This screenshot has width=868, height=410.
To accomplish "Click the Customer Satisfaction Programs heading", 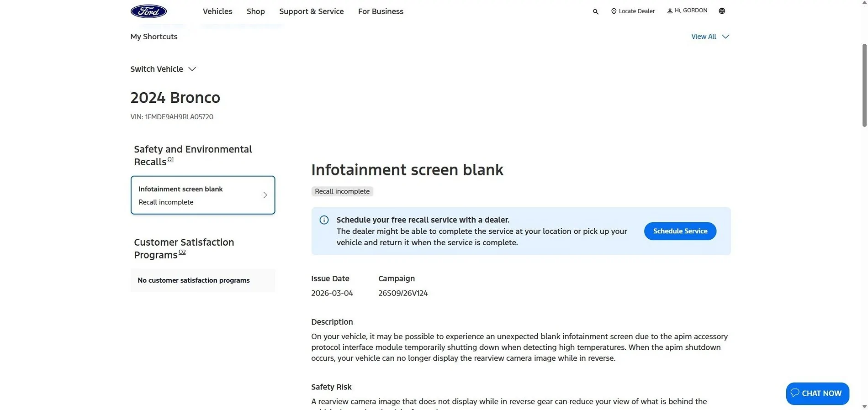I will (x=184, y=248).
